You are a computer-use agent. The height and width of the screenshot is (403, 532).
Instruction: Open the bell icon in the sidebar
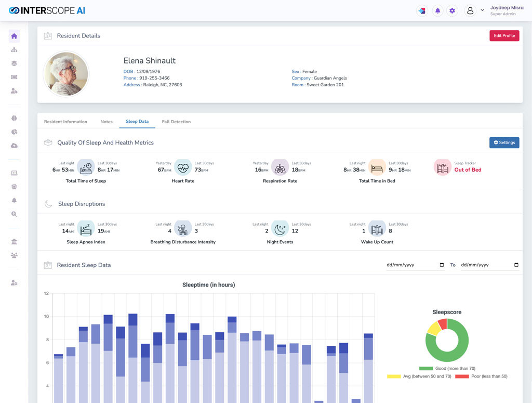click(14, 200)
